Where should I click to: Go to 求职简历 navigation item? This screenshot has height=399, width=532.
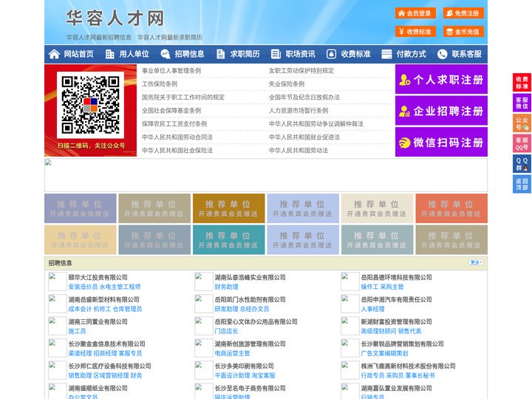[x=245, y=54]
